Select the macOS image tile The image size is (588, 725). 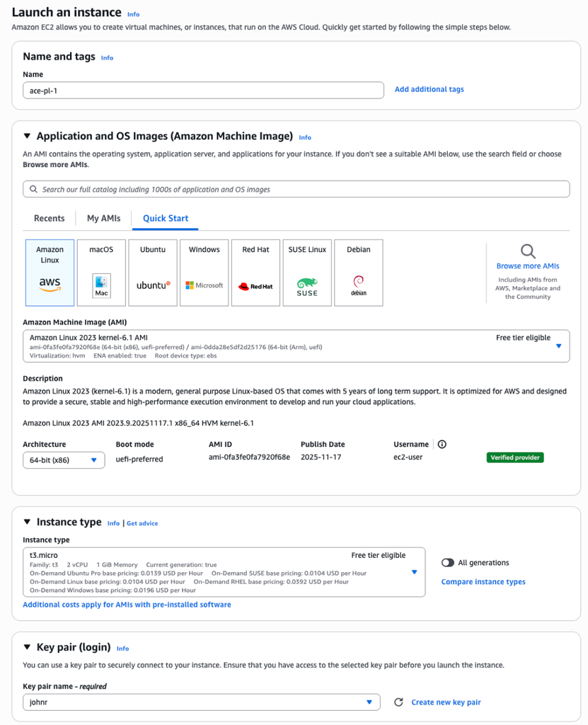(x=100, y=272)
